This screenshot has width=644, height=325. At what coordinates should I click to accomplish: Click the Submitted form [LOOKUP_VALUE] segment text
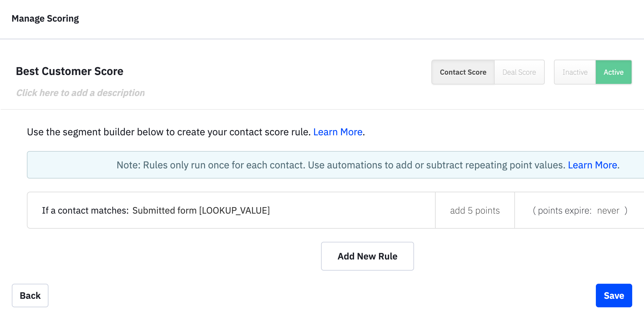[x=201, y=210]
